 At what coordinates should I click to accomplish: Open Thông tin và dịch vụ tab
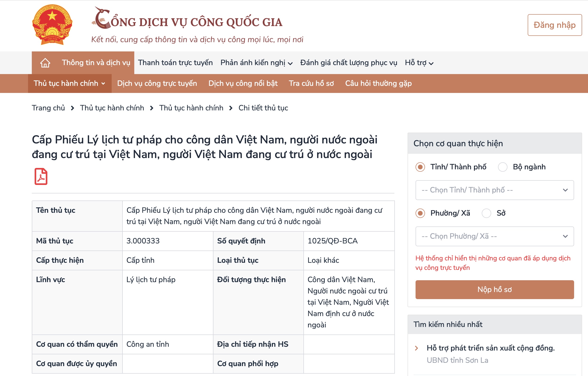click(96, 63)
